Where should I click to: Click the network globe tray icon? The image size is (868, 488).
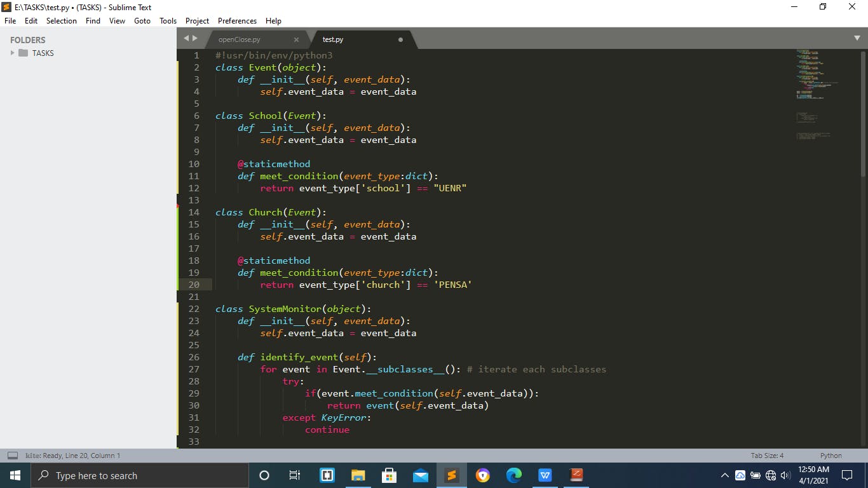click(771, 475)
